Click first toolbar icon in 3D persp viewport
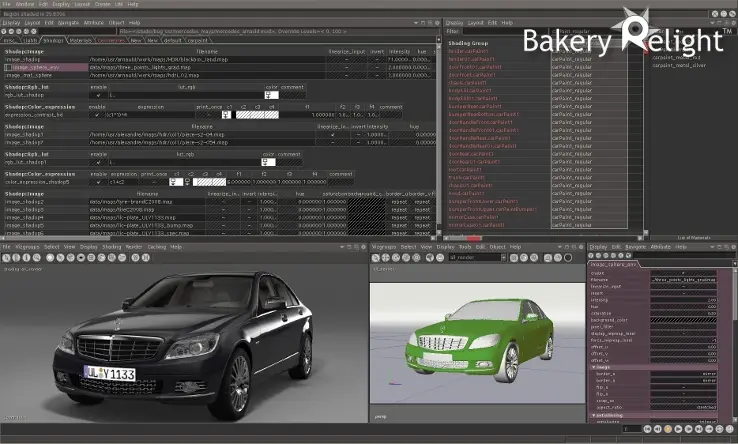The width and height of the screenshot is (738, 444). [376, 258]
